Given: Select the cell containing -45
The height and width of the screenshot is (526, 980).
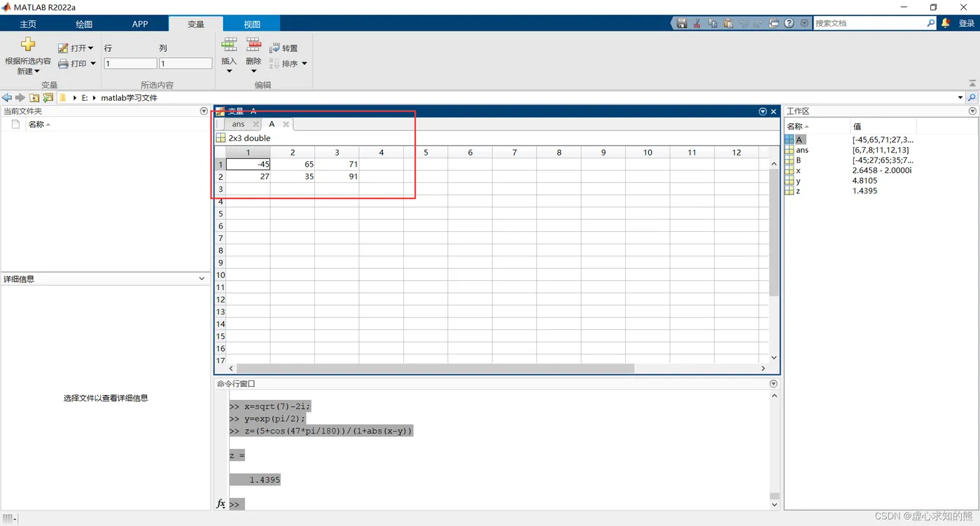Looking at the screenshot, I should (248, 165).
